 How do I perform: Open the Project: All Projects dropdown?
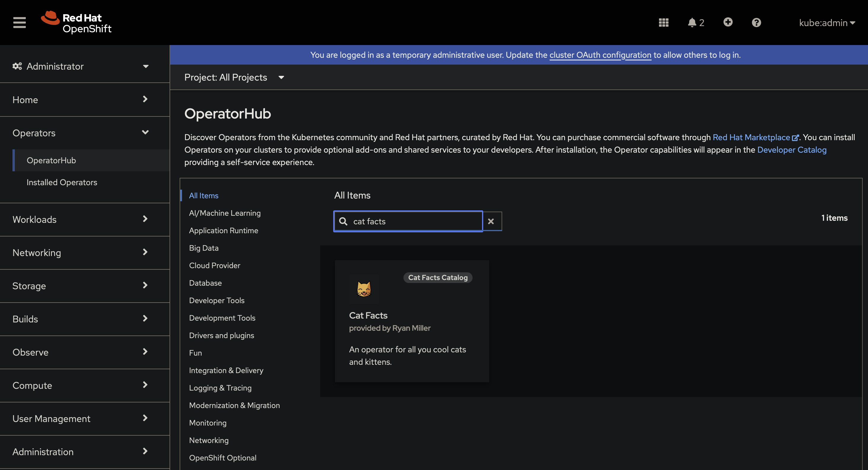(234, 77)
